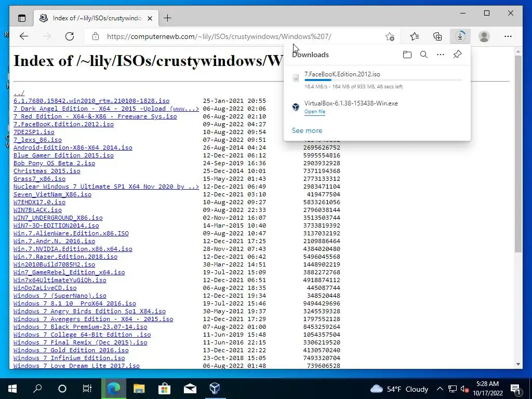Open the profile account icon
532x399 pixels.
(484, 36)
